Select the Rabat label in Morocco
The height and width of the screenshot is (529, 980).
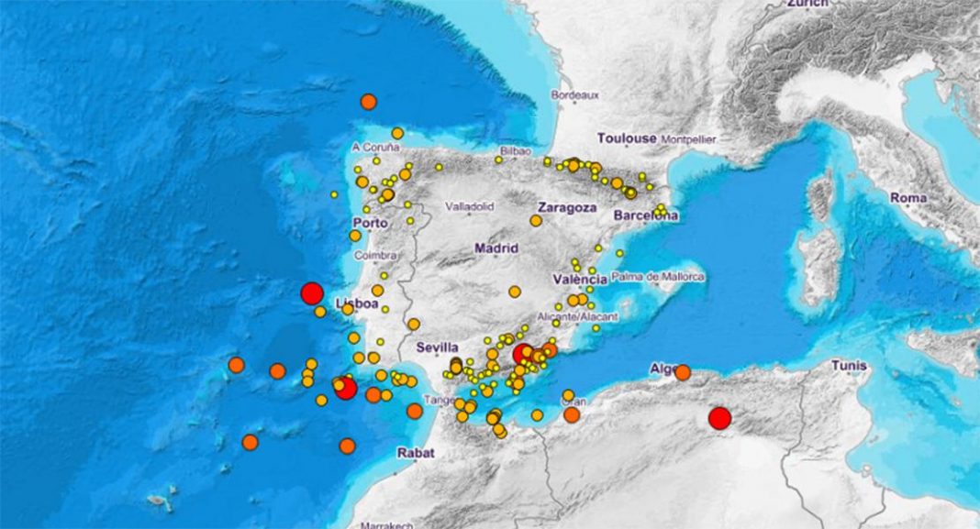coord(415,453)
